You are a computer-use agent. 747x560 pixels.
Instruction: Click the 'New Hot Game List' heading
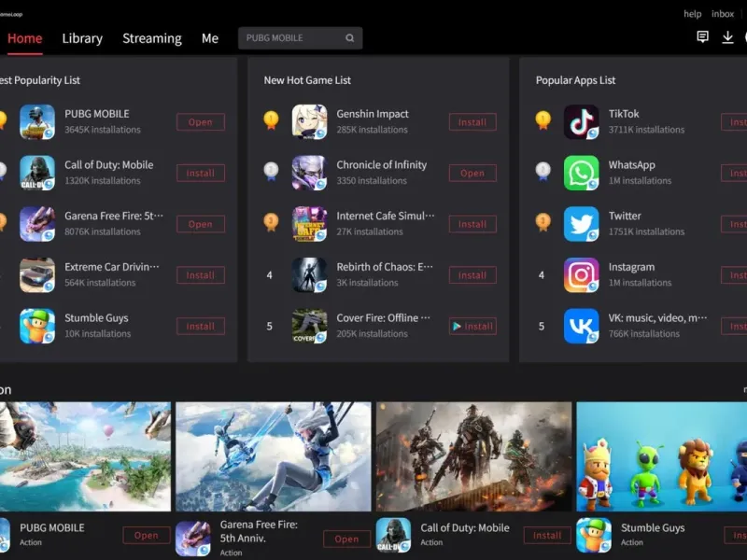307,80
